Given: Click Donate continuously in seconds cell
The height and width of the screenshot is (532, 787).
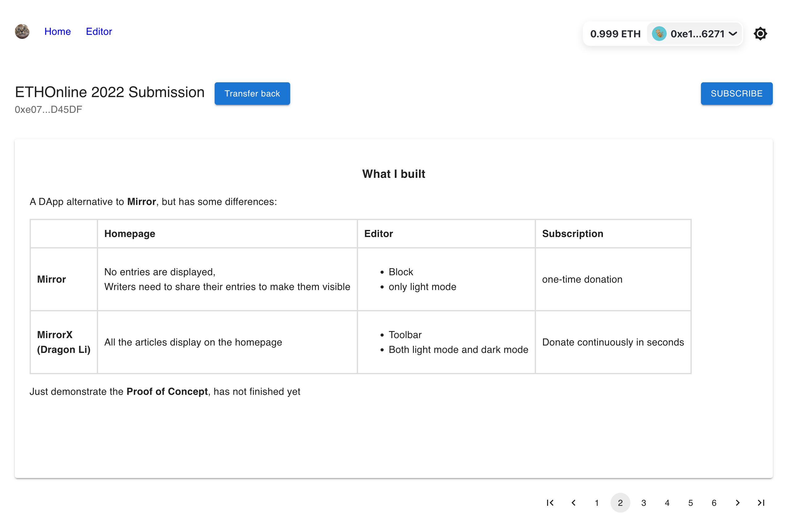Looking at the screenshot, I should point(613,342).
